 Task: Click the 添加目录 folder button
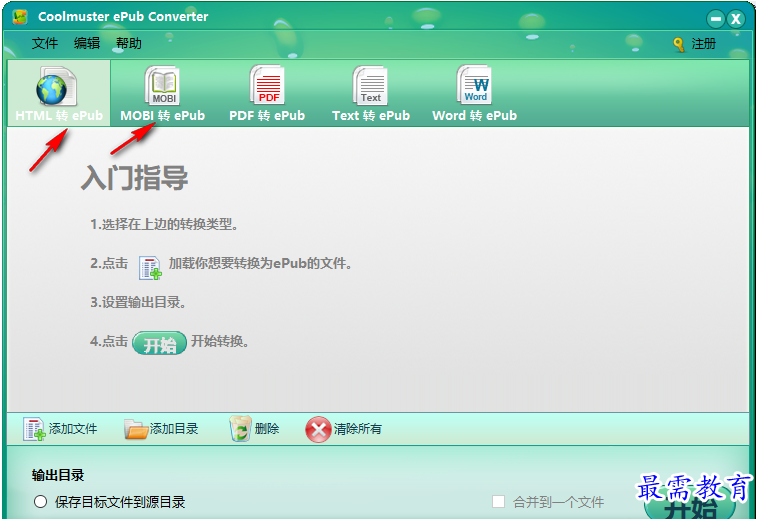tap(161, 429)
